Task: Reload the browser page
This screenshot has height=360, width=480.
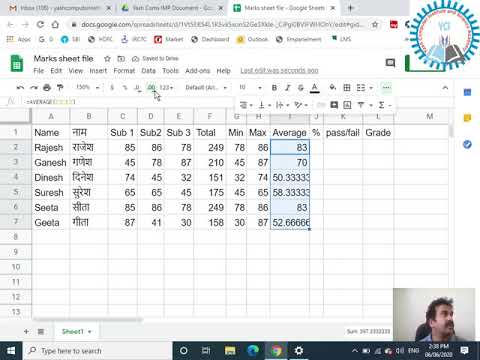Action: pos(40,24)
